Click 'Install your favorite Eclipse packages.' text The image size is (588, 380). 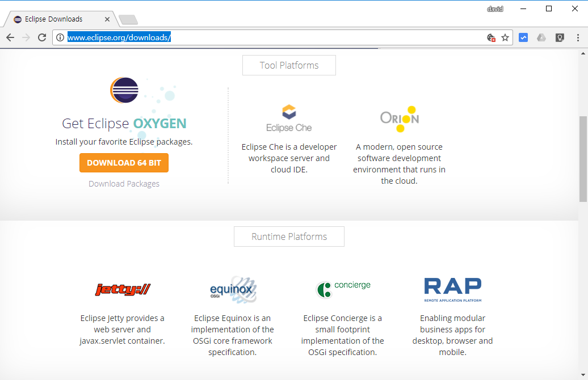pos(124,142)
